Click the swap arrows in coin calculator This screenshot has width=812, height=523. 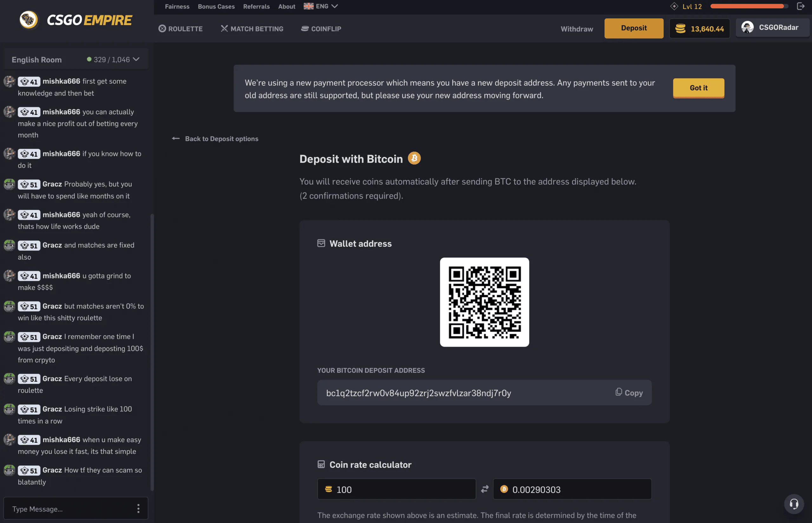click(x=485, y=489)
